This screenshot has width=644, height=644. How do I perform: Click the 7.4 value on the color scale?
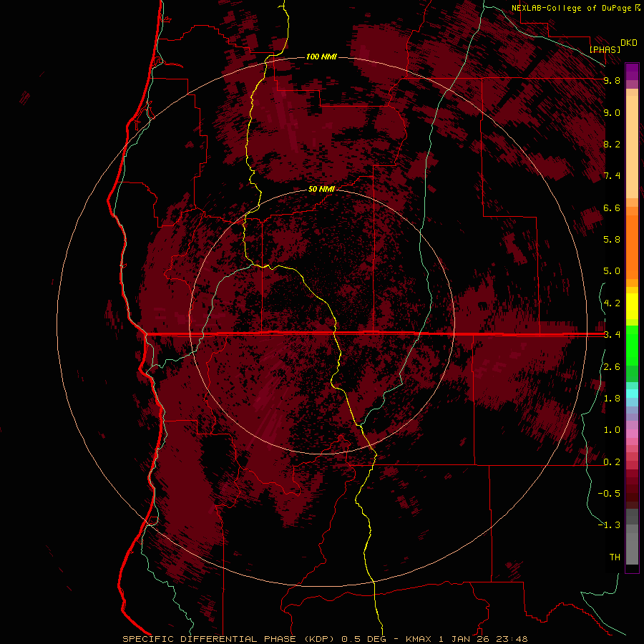tap(612, 176)
